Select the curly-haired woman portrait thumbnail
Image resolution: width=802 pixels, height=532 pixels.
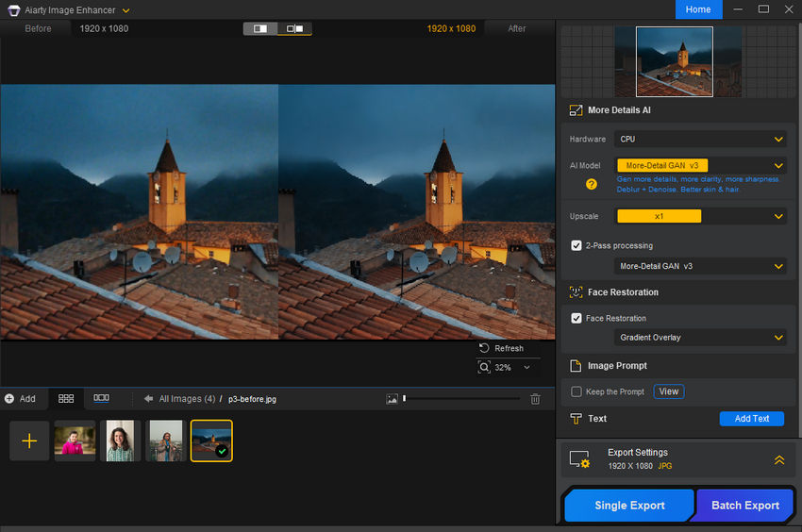pyautogui.click(x=120, y=441)
